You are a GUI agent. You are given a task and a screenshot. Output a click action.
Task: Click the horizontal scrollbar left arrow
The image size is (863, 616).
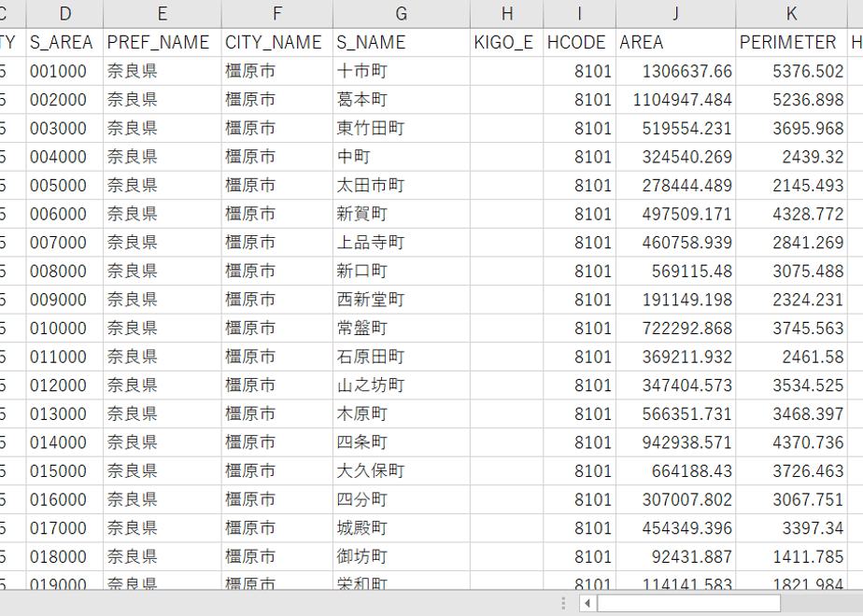pyautogui.click(x=587, y=603)
